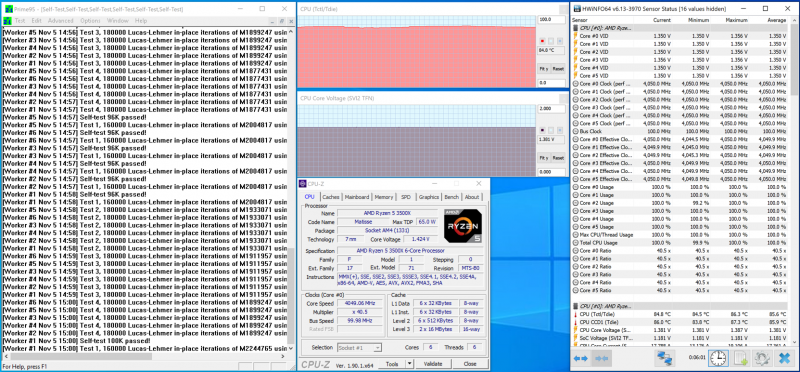The width and height of the screenshot is (800, 372).
Task: Select blue swatch in CPU Core Voltage graph
Action: coord(560,130)
